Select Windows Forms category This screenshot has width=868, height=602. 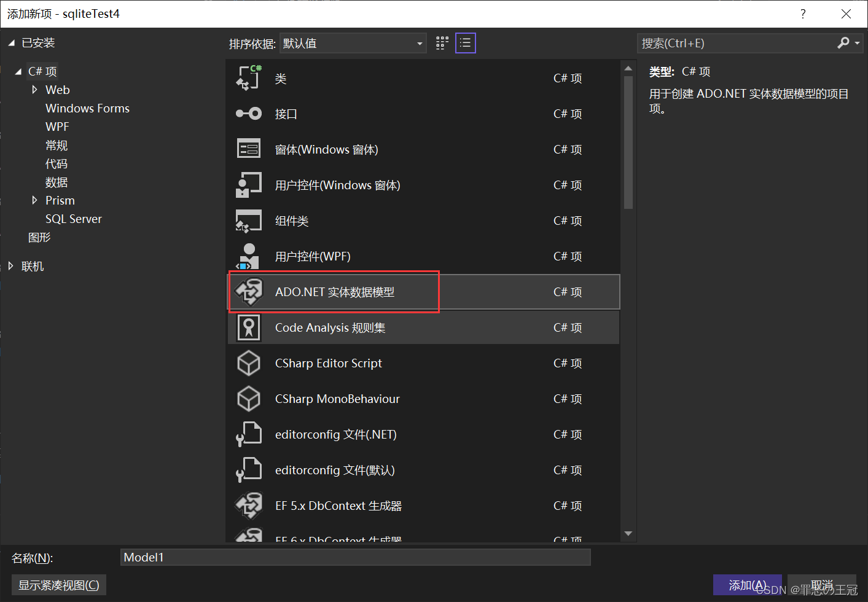pos(87,108)
